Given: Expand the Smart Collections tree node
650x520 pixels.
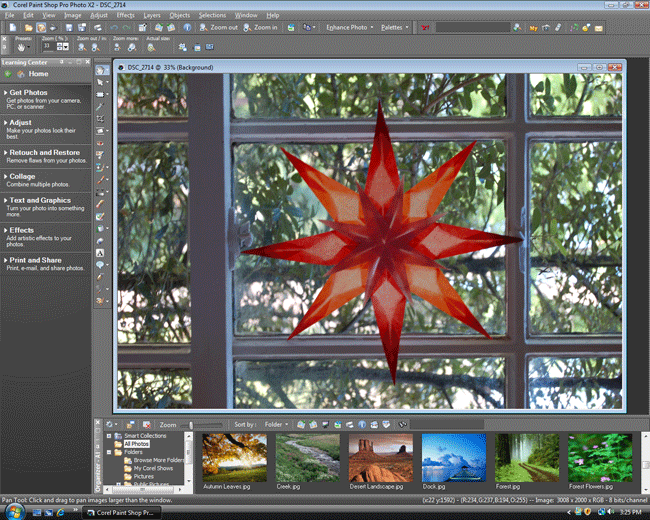Looking at the screenshot, I should (109, 436).
